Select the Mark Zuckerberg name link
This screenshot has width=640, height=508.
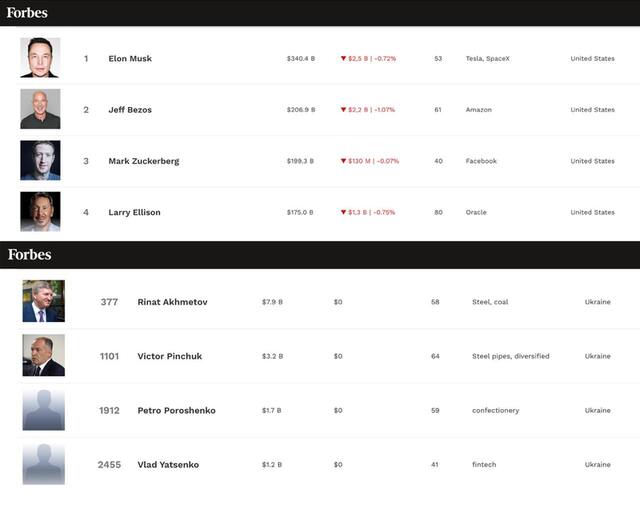pos(144,161)
